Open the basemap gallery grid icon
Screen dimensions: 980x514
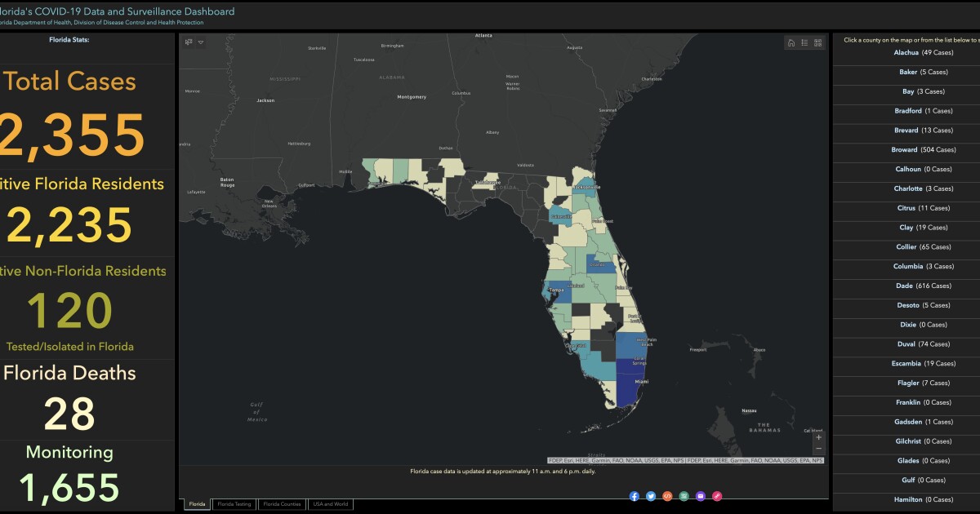[817, 43]
